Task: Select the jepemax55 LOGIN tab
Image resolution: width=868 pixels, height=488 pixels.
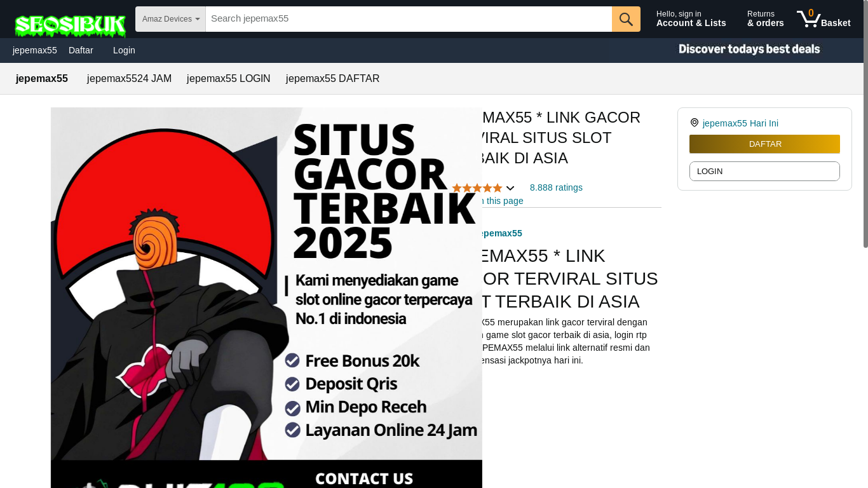Action: click(229, 79)
